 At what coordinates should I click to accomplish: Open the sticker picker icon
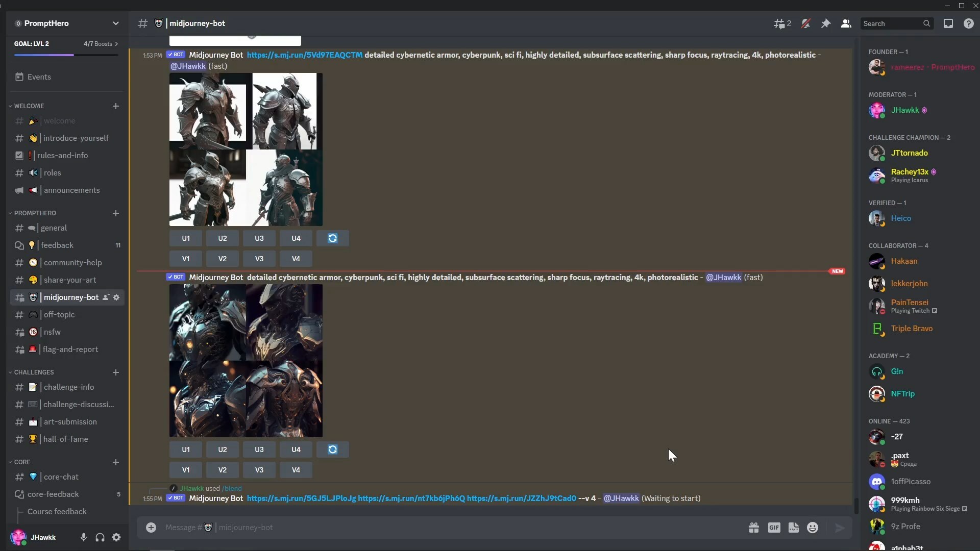[794, 528]
